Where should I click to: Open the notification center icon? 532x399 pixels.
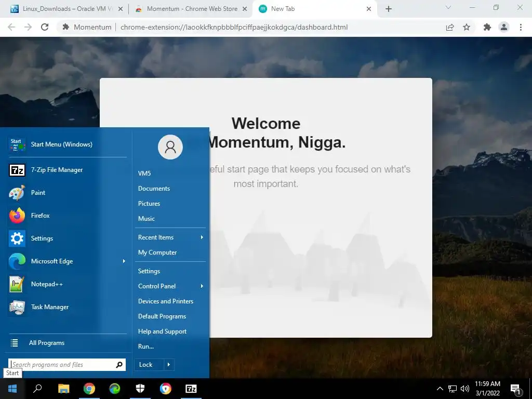[516, 389]
